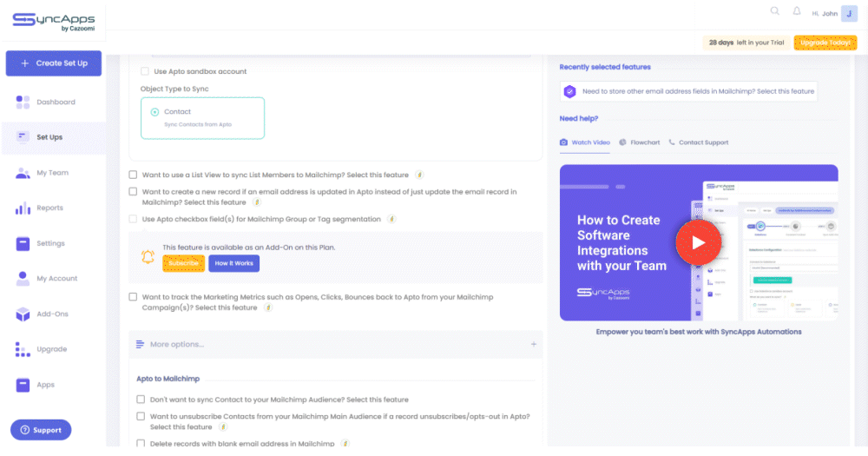The width and height of the screenshot is (868, 456).
Task: Click the Dashboard sidebar icon
Action: pyautogui.click(x=23, y=102)
